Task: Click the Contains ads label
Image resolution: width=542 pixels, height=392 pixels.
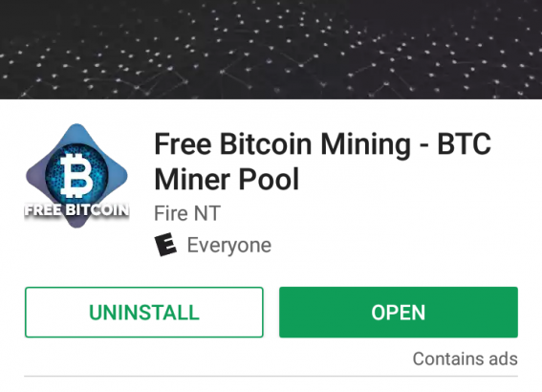Action: [x=465, y=359]
